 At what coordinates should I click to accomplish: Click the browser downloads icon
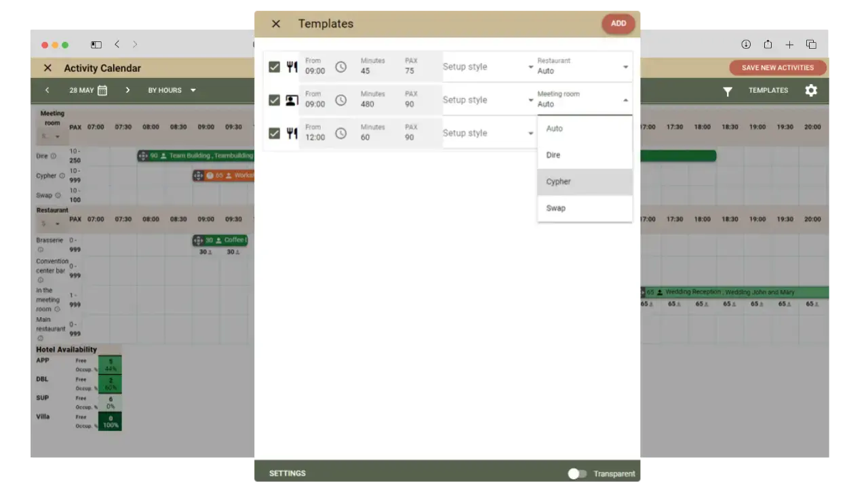tap(746, 45)
